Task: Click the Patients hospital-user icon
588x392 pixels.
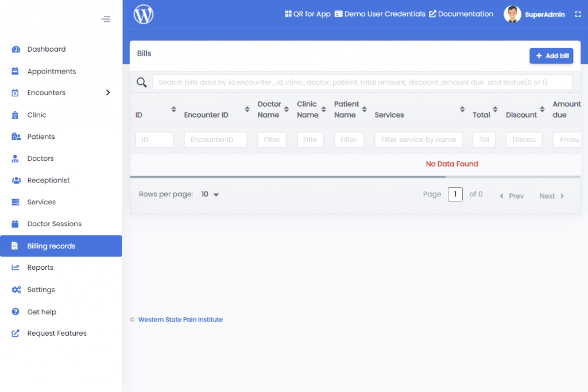Action: pos(16,137)
